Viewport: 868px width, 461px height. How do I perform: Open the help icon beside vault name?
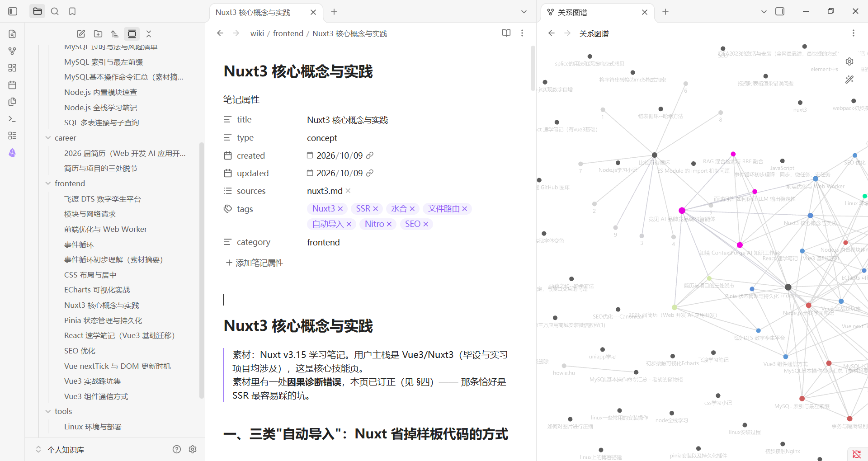point(177,449)
